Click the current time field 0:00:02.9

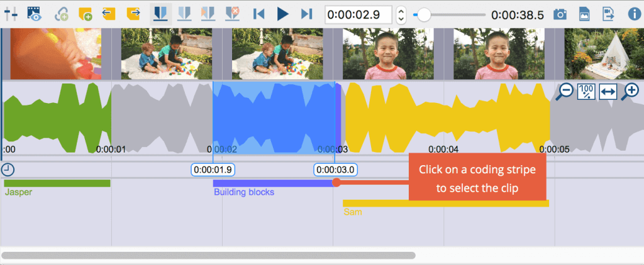coord(358,15)
